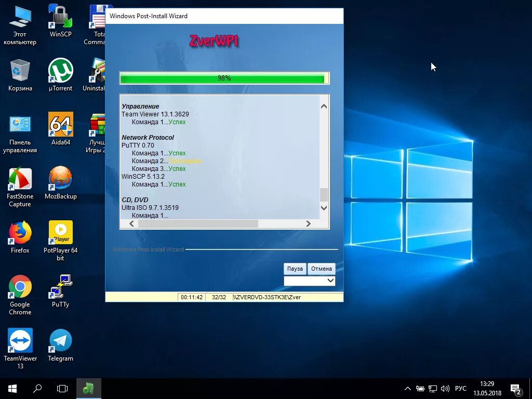Click the Корзина recycle bin icon
This screenshot has height=399, width=532.
pos(20,75)
